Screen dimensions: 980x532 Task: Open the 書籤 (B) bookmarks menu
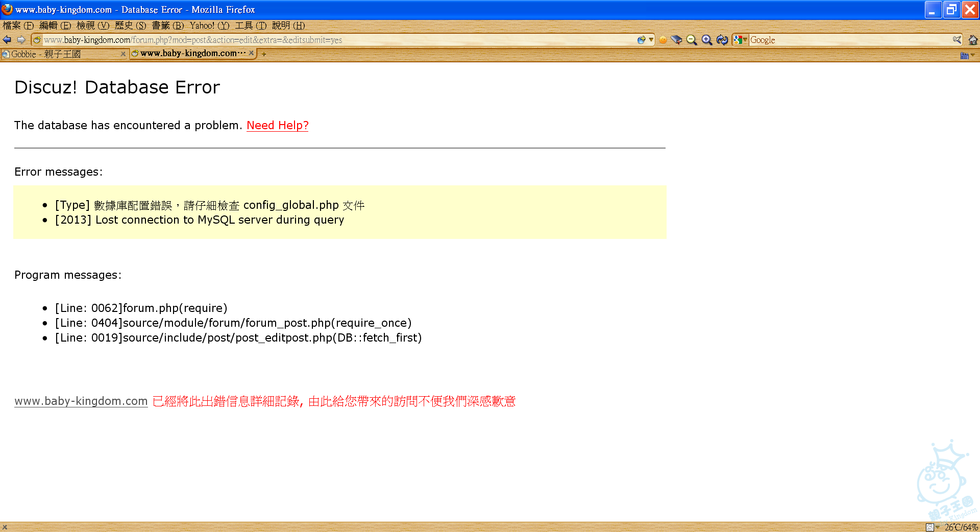pos(167,26)
